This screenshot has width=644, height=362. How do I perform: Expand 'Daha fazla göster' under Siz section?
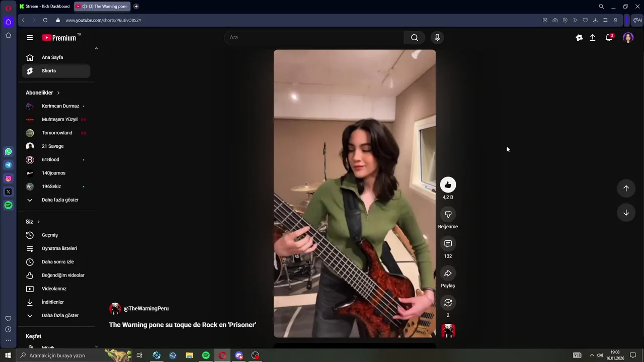click(x=56, y=316)
